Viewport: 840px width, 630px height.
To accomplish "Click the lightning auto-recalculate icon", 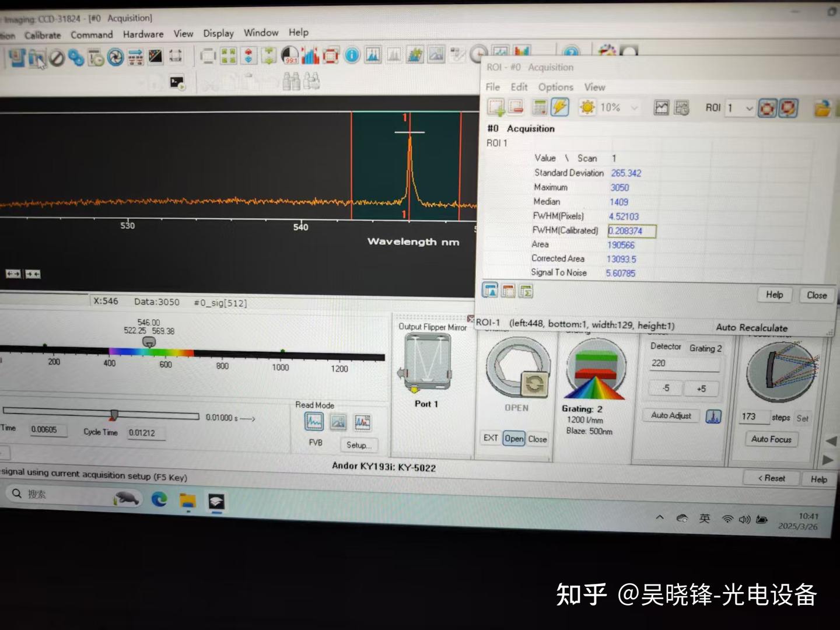I will point(559,107).
